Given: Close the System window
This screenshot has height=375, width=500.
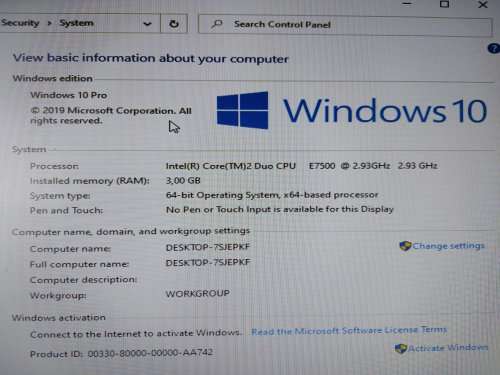Looking at the screenshot, I should click(x=483, y=5).
